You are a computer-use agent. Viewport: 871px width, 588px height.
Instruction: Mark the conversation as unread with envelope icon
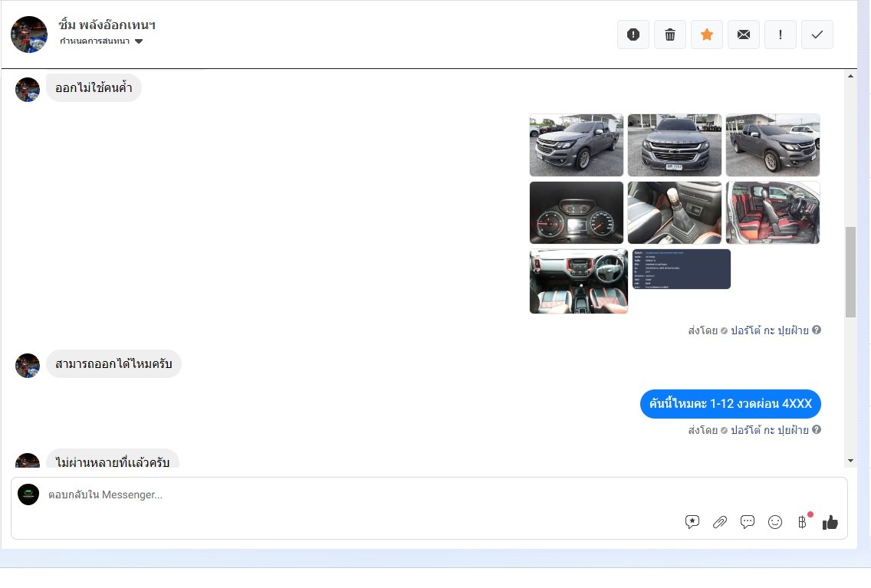(744, 34)
